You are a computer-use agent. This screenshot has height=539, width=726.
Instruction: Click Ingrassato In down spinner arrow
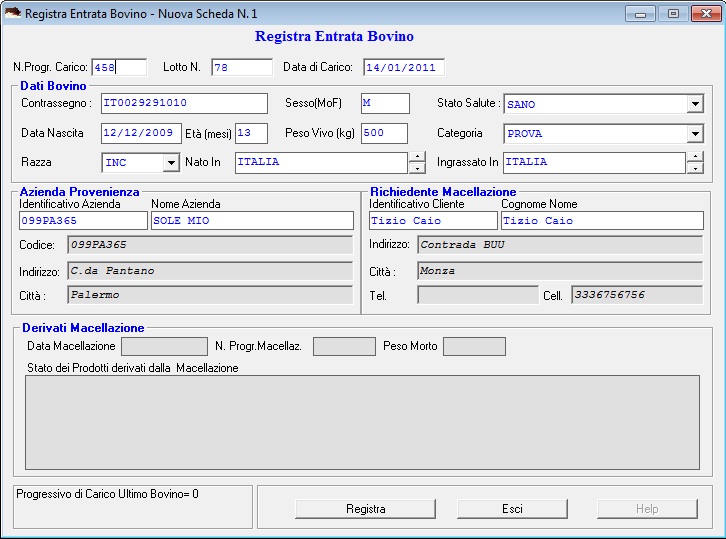(695, 169)
